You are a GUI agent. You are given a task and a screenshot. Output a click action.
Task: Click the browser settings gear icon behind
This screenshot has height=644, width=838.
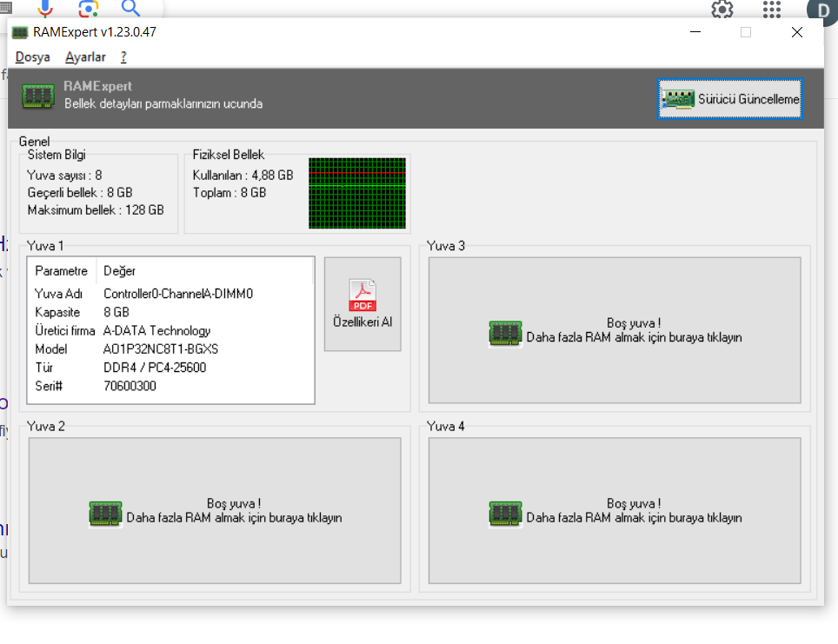(x=722, y=9)
